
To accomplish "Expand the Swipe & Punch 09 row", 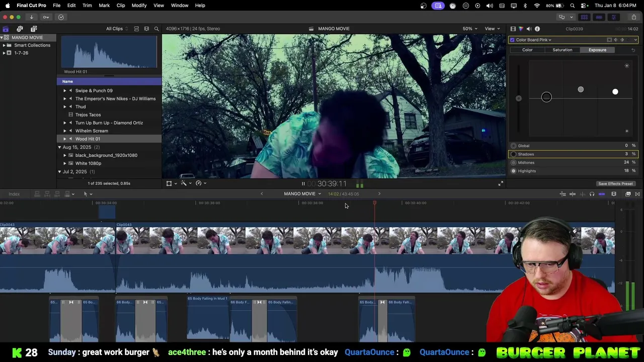I will 65,91.
